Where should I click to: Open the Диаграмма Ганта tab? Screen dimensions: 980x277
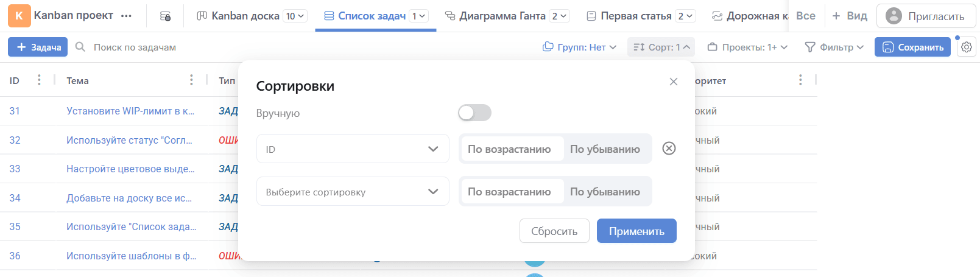pyautogui.click(x=502, y=16)
